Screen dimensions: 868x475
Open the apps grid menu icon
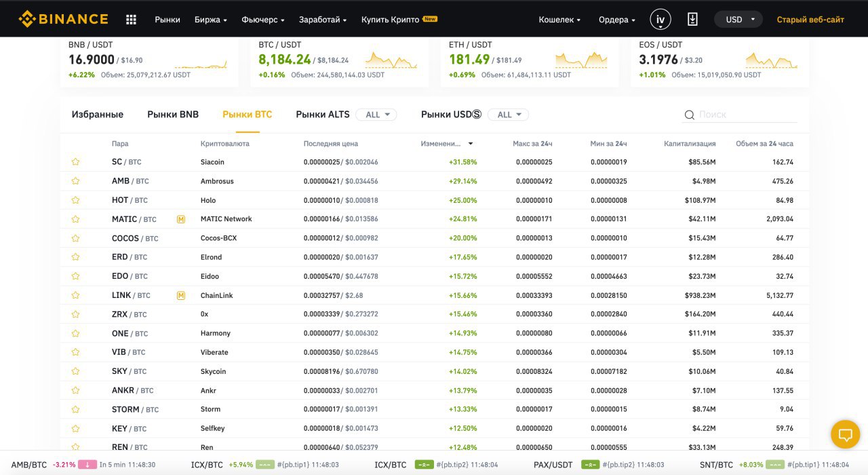(132, 20)
